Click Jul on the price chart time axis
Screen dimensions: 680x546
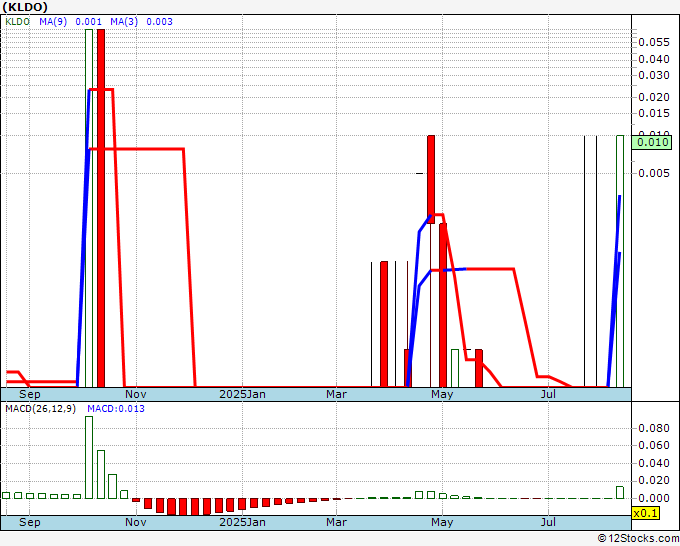548,394
